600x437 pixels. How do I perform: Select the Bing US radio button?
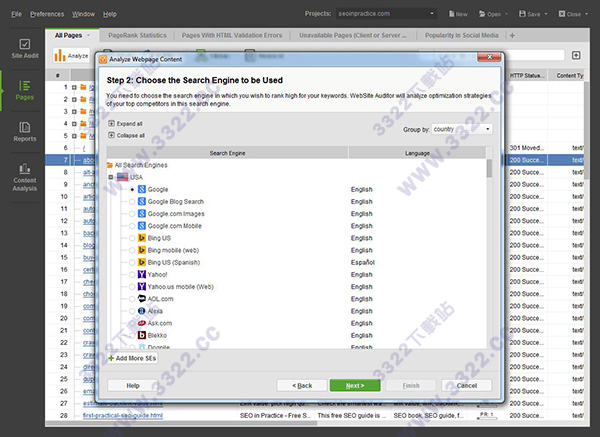pos(132,238)
